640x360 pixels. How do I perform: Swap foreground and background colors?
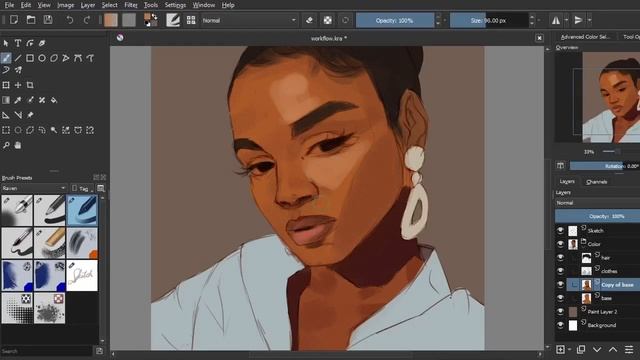155,16
